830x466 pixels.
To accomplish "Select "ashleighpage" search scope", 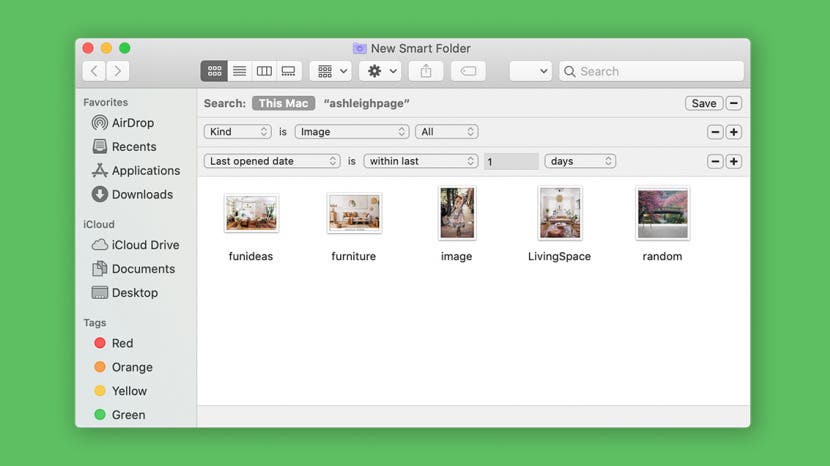I will click(366, 103).
